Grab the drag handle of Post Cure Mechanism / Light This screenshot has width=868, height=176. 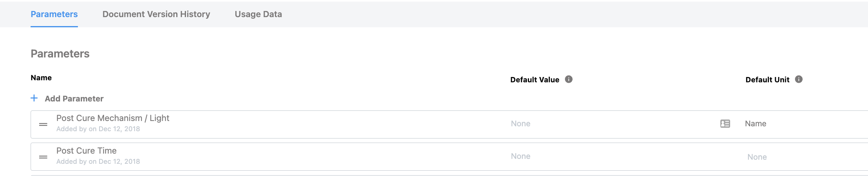[x=43, y=124]
